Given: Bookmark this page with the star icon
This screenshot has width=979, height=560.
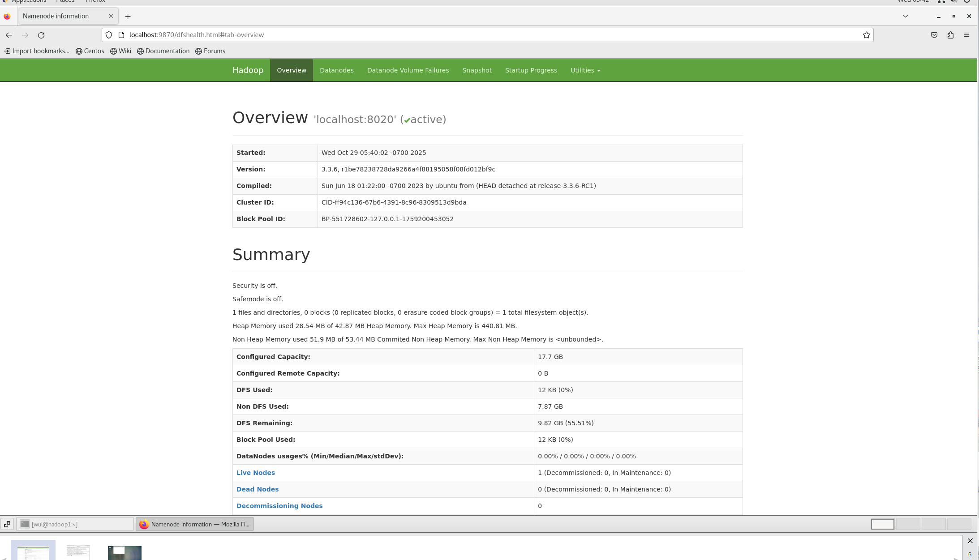Looking at the screenshot, I should pyautogui.click(x=867, y=35).
